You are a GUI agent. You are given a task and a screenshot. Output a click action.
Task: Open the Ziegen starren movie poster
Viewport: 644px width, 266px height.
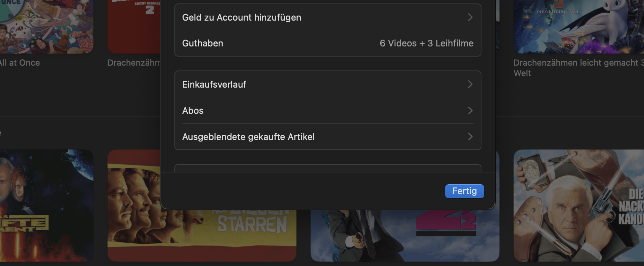202,235
